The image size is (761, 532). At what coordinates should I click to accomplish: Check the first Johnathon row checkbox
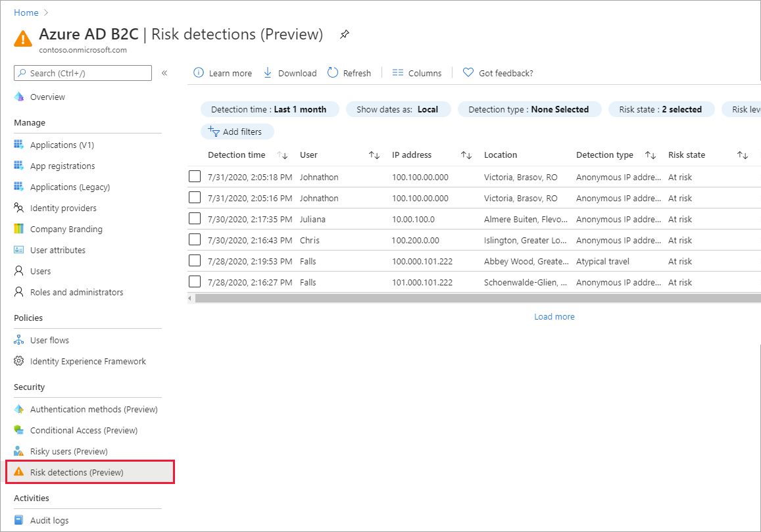point(195,177)
